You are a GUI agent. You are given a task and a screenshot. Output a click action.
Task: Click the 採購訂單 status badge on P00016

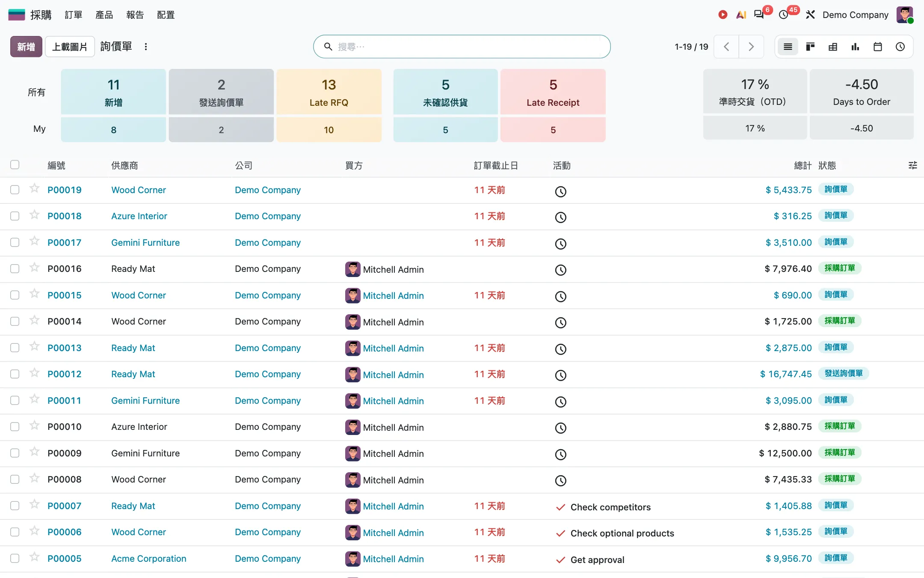pos(840,268)
